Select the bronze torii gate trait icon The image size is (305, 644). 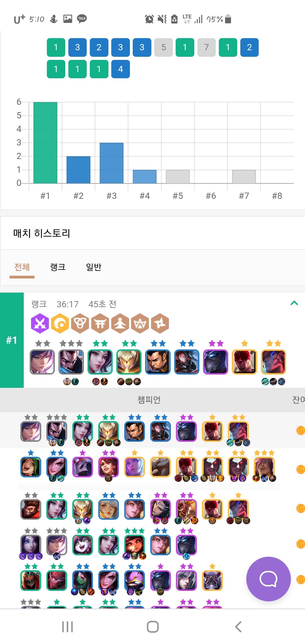100,323
